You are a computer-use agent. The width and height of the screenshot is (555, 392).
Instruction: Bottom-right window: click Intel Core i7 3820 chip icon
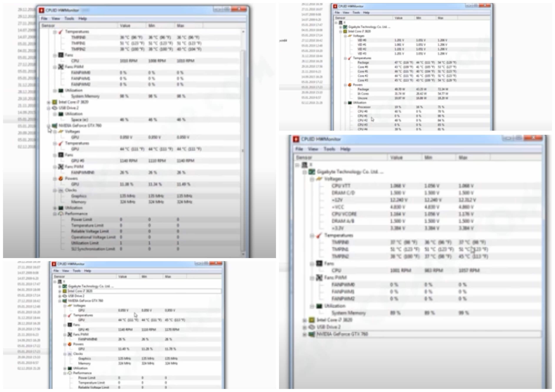tap(312, 320)
